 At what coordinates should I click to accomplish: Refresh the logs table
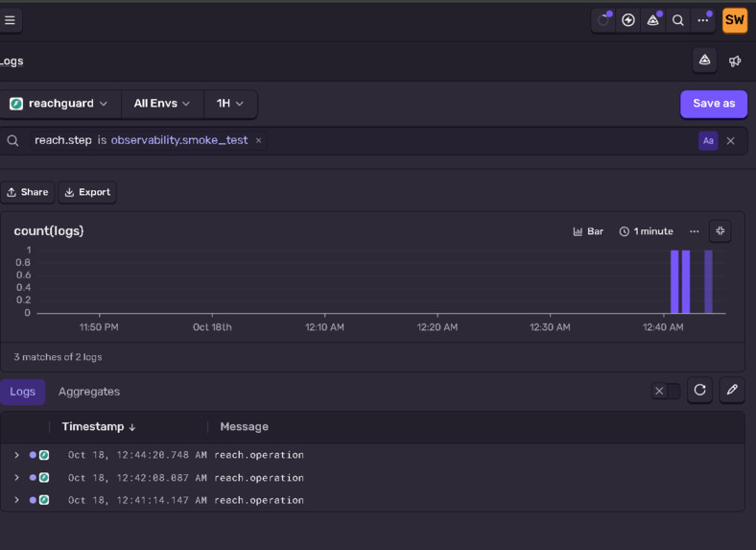pos(699,390)
